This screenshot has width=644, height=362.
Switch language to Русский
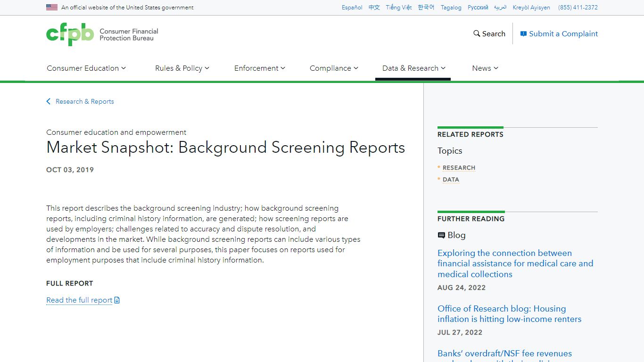pos(478,8)
